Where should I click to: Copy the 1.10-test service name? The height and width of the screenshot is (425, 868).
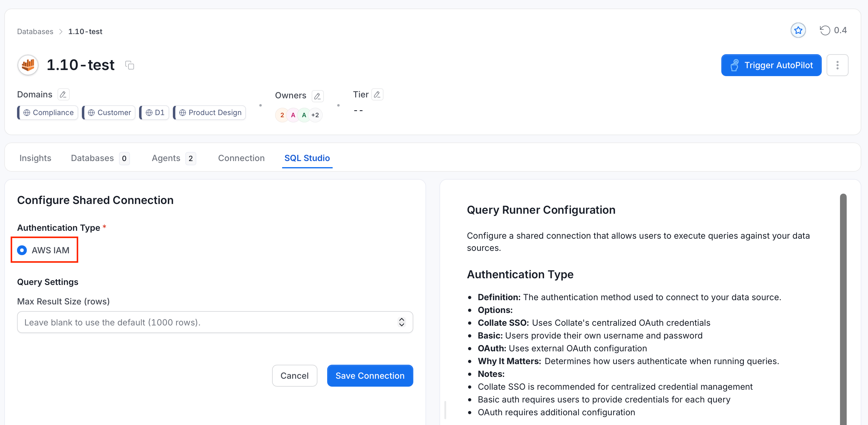coord(130,65)
